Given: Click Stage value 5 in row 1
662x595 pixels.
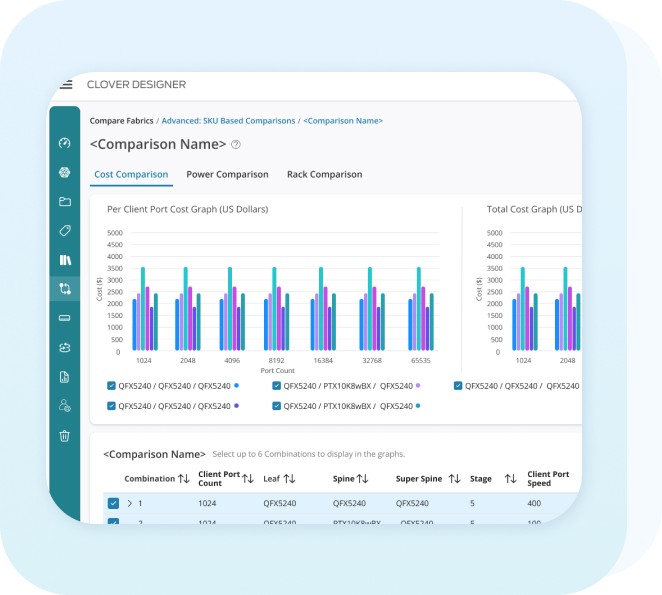Looking at the screenshot, I should [472, 503].
